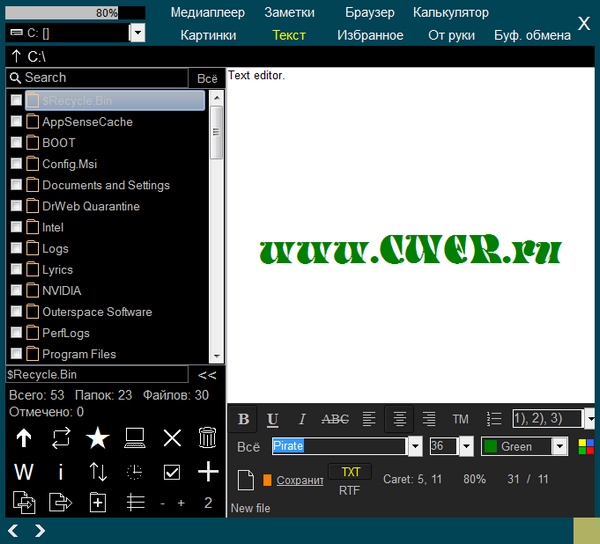The width and height of the screenshot is (600, 544).
Task: Open the Калькулятор tab
Action: [x=451, y=13]
